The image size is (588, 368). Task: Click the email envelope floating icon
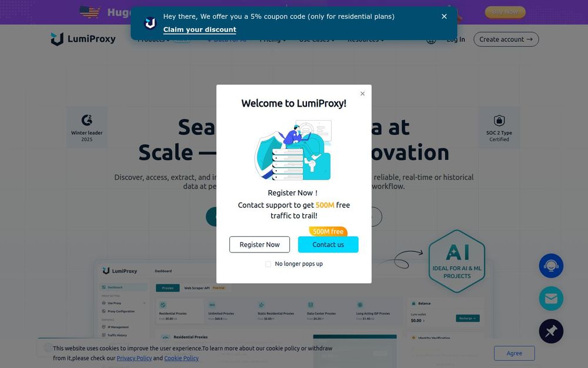tap(551, 299)
